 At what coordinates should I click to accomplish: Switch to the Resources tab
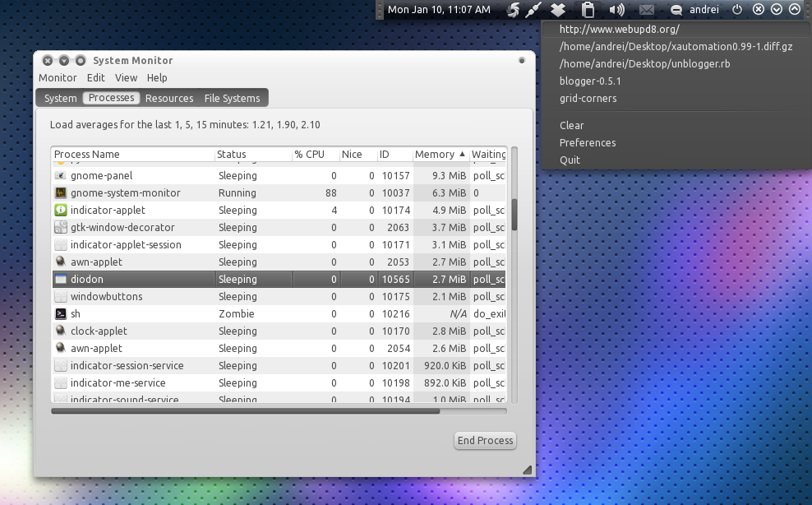tap(168, 97)
